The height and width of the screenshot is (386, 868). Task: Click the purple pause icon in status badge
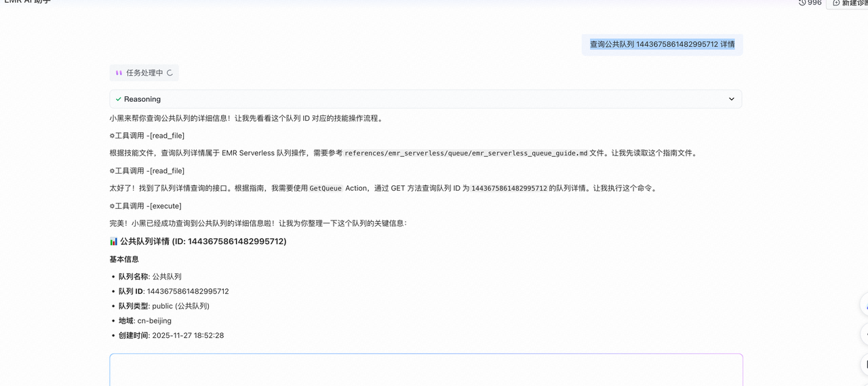(x=119, y=73)
